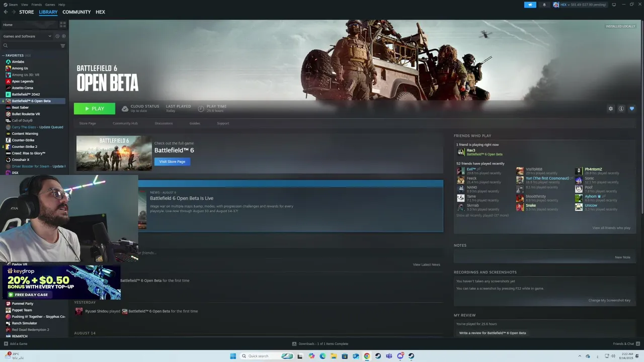Open Downloads status at bottom bar
The image size is (644, 362).
(x=320, y=344)
